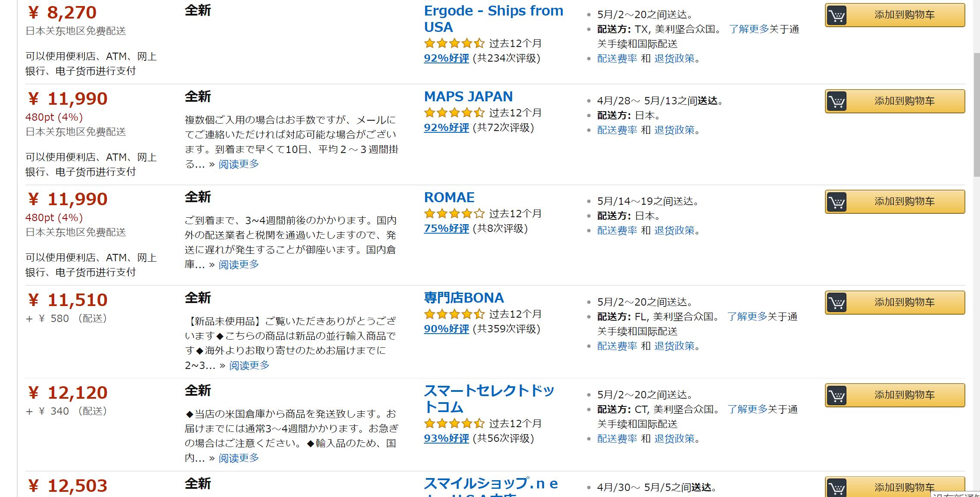Screen dimensions: 980x497
Task: Click cart icon for ¥12,503 offer
Action: [x=837, y=488]
